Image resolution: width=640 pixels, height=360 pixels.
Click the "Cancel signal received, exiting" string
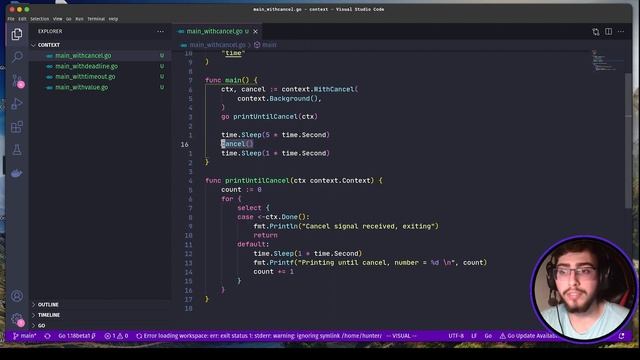370,226
